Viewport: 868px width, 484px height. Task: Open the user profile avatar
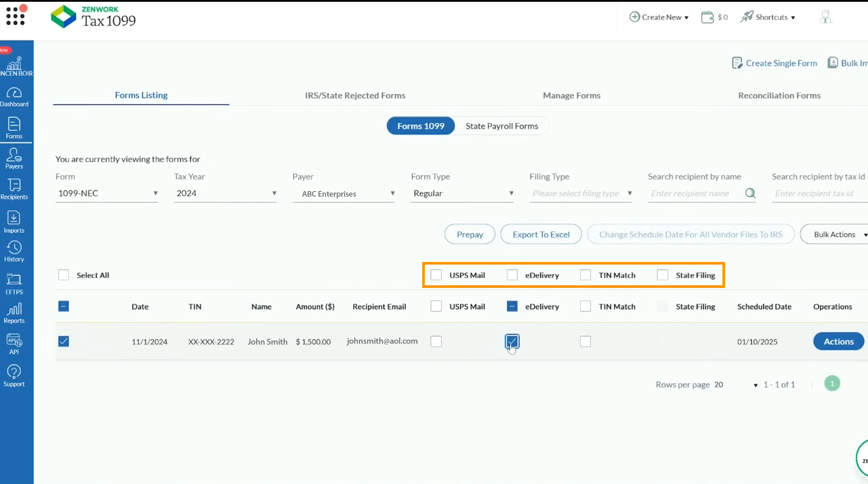(825, 17)
